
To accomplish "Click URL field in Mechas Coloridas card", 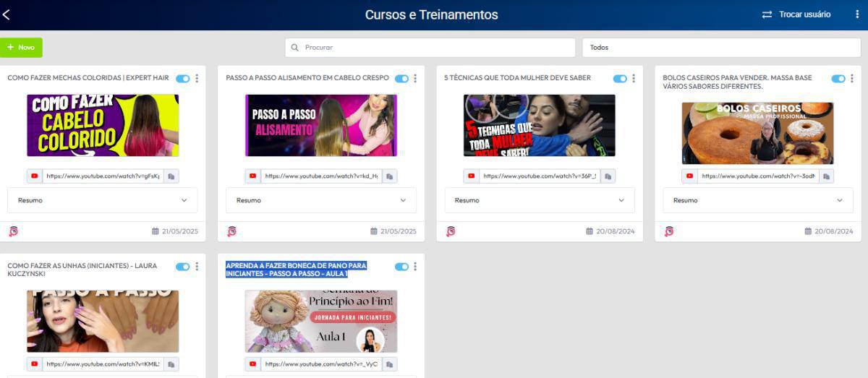I will (x=103, y=176).
